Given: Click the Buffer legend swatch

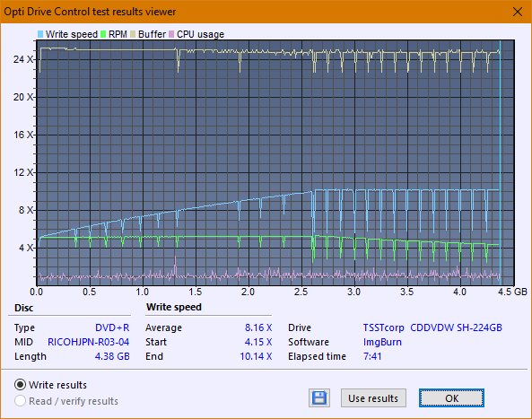Looking at the screenshot, I should 133,34.
